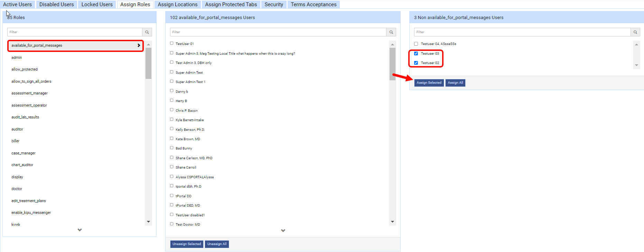Expand the users list using the bottom chevron

click(283, 231)
